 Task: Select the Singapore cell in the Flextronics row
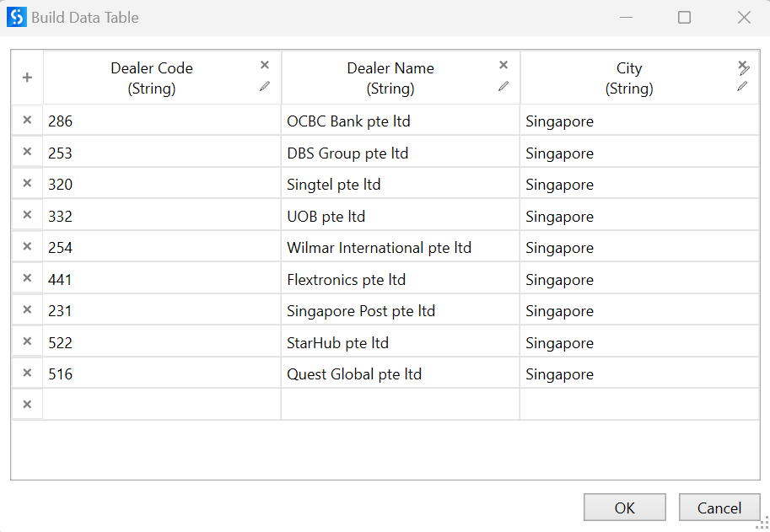click(639, 279)
